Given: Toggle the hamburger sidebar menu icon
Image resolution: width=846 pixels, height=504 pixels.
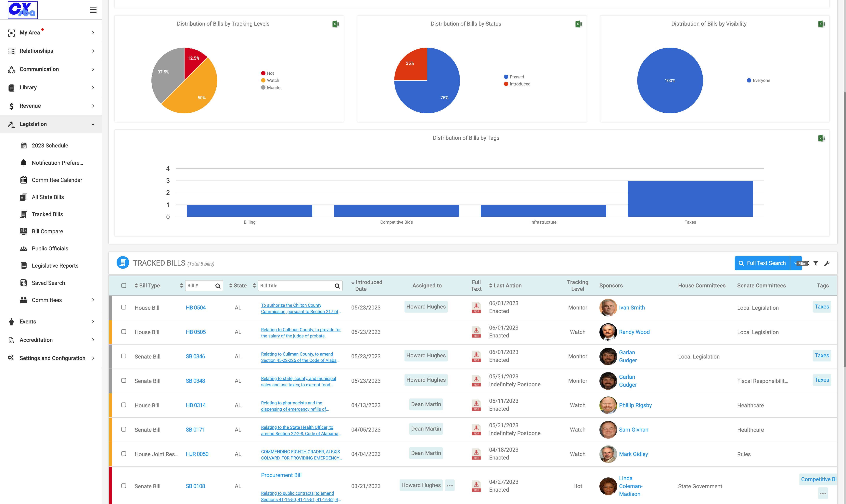Looking at the screenshot, I should (x=93, y=10).
